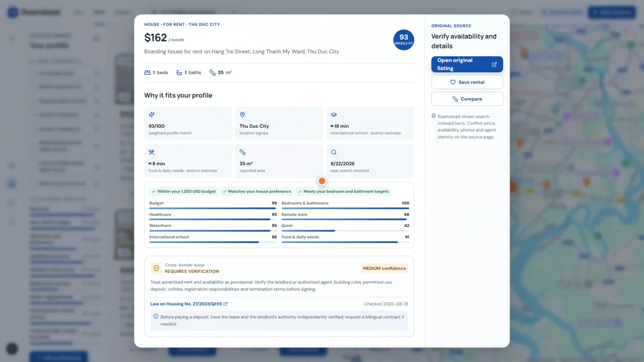Click the MEDIUM confidence badge
The width and height of the screenshot is (644, 362).
click(384, 268)
